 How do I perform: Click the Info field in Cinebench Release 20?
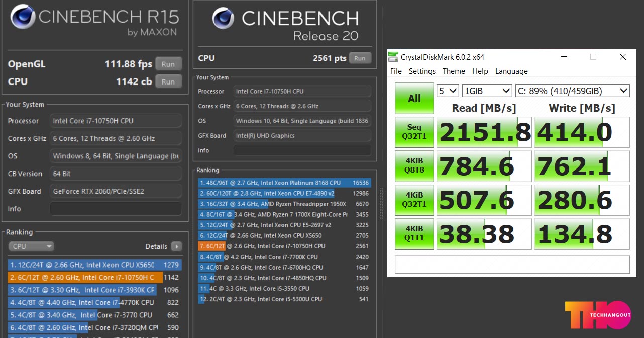tap(302, 150)
